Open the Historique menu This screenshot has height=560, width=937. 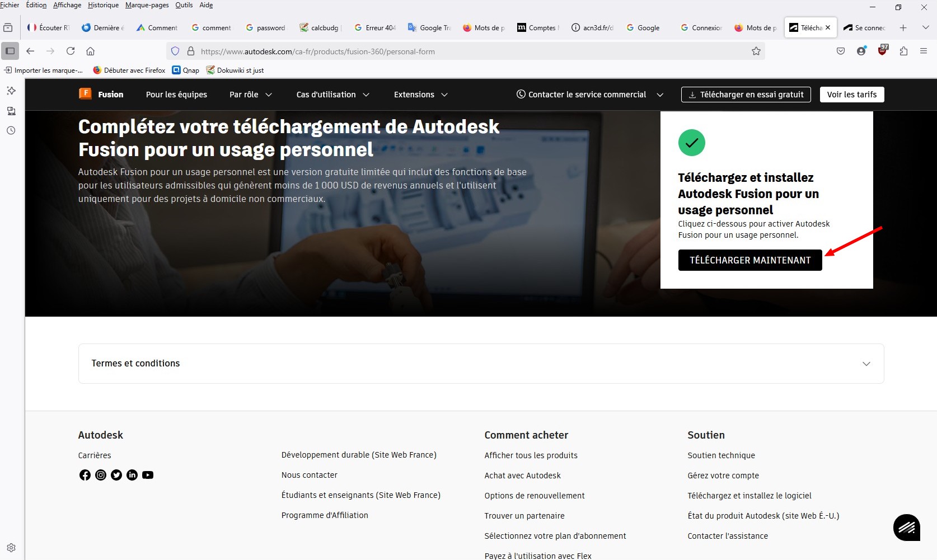point(103,5)
